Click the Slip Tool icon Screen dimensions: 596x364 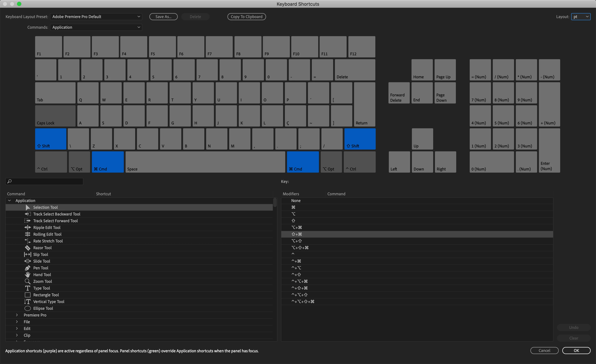click(x=27, y=254)
